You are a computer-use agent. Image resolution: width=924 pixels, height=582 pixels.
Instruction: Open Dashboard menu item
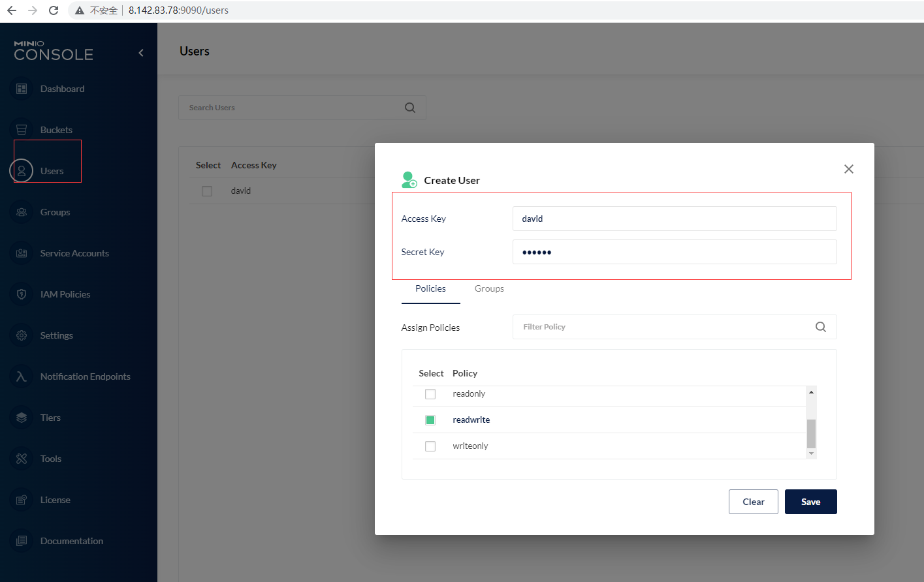pos(63,89)
